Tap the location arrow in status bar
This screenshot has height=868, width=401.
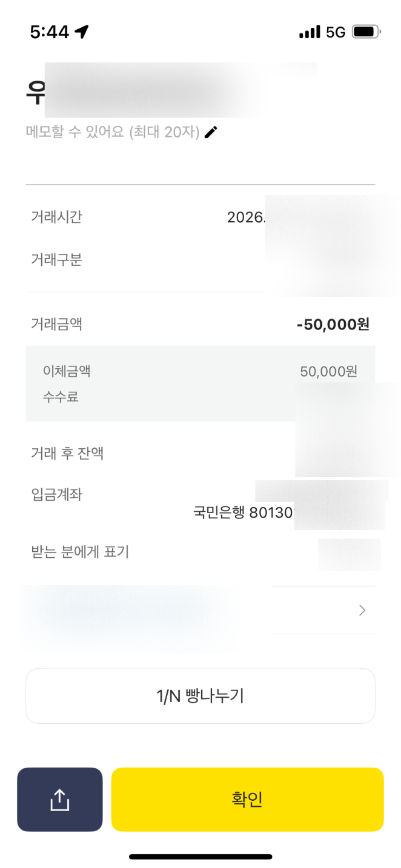[82, 31]
